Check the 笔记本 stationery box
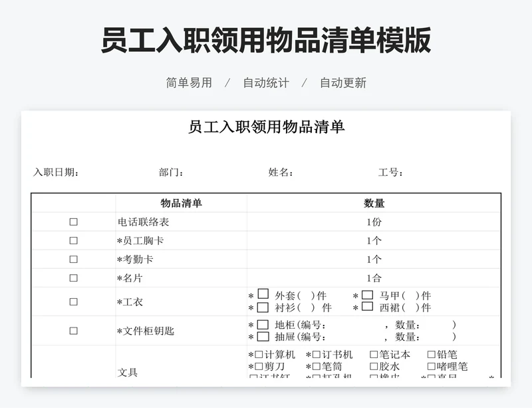This screenshot has height=408, width=532. tap(374, 355)
